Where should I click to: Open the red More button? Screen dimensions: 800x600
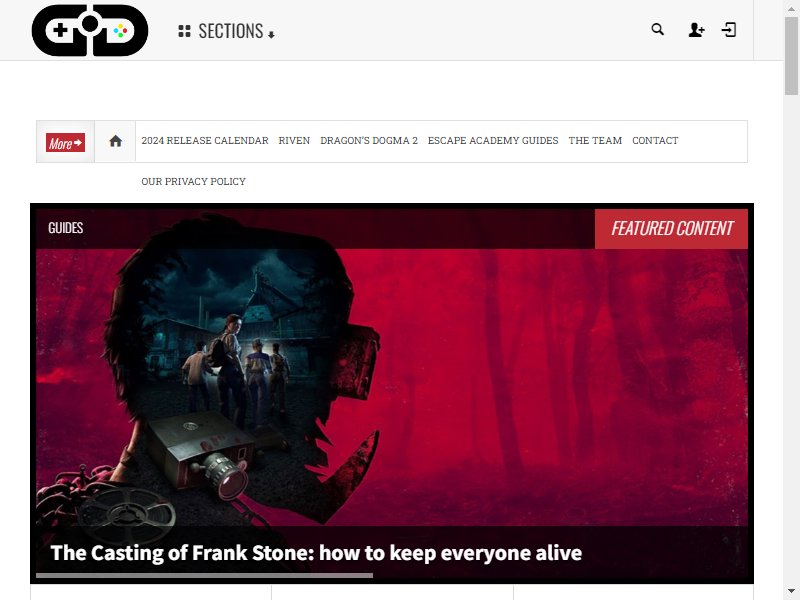[65, 143]
